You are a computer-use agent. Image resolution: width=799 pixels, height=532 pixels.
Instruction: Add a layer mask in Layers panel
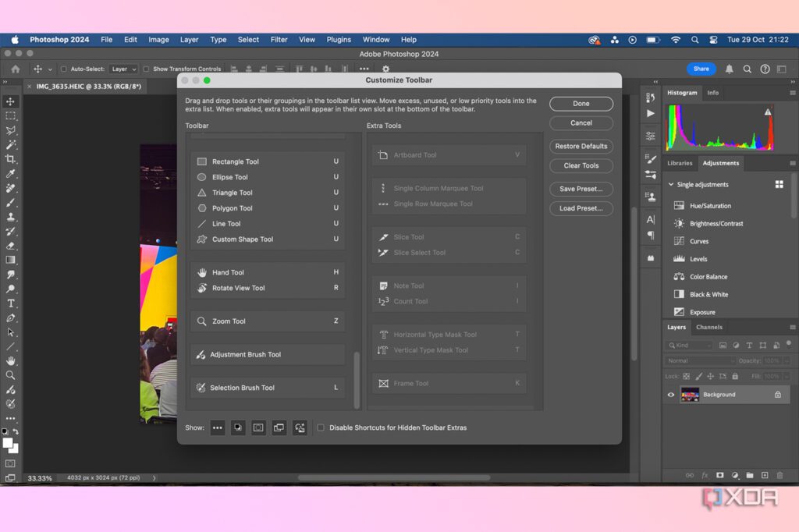(719, 475)
